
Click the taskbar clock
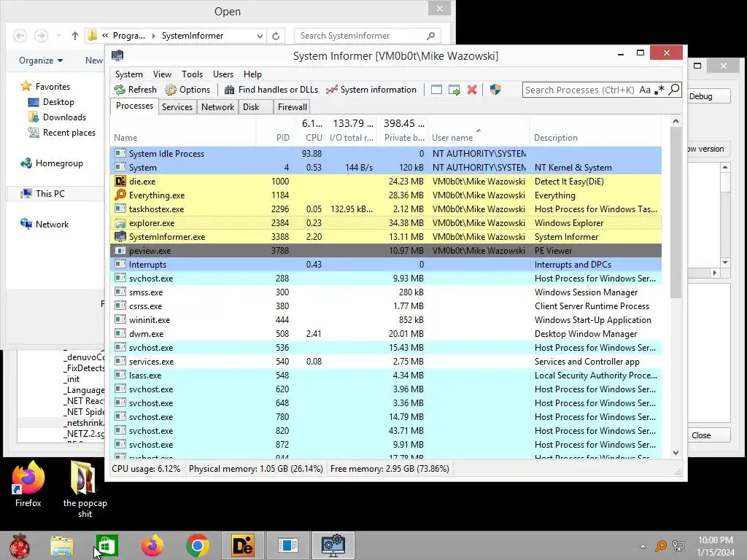click(716, 546)
